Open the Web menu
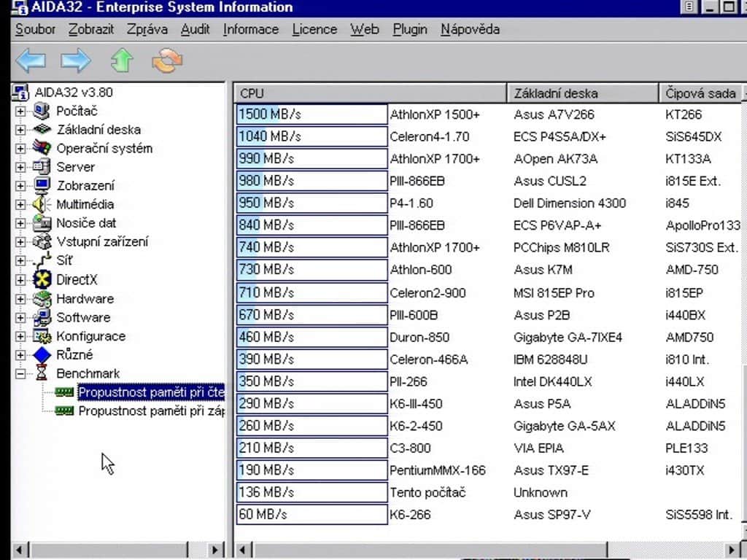Image resolution: width=747 pixels, height=560 pixels. 365,29
